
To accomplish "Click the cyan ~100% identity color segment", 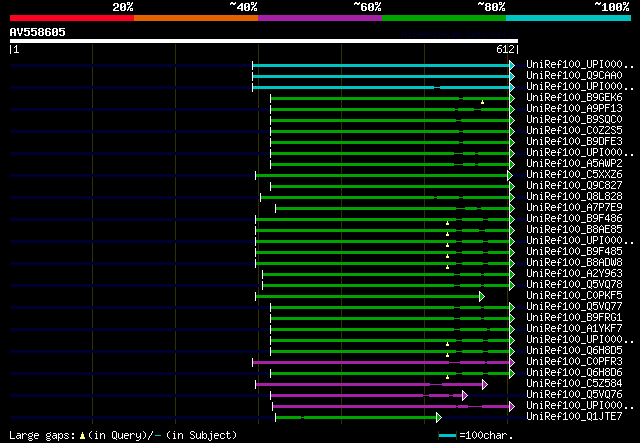I will point(568,18).
